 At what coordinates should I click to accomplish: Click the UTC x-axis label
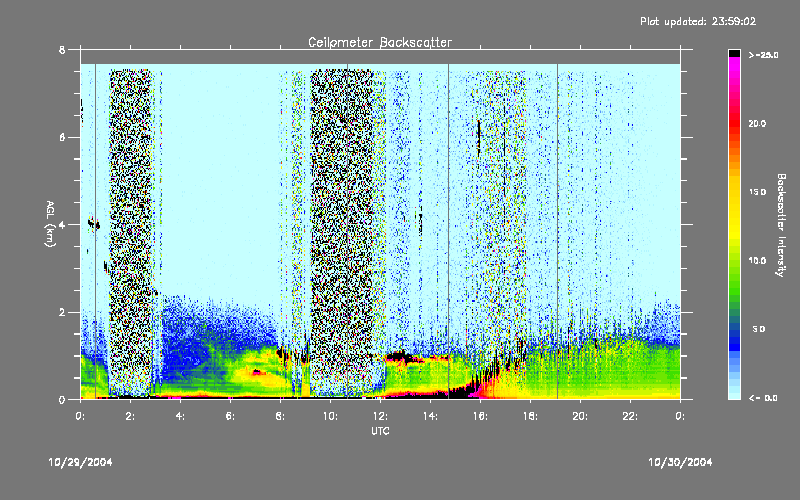(x=380, y=431)
